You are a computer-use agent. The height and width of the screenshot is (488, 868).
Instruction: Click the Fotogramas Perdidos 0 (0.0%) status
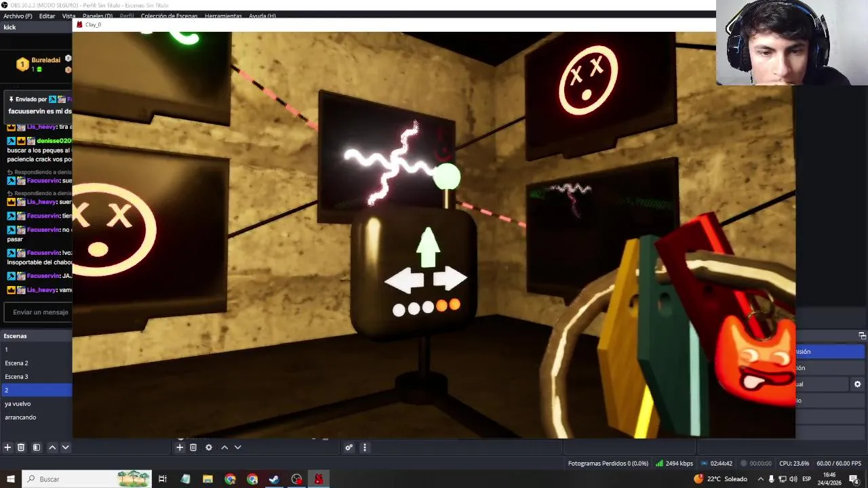tap(608, 464)
